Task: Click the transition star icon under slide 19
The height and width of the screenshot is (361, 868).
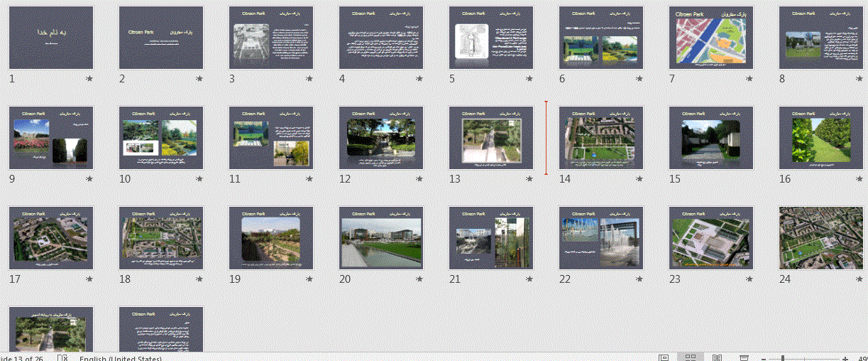Action: coord(309,279)
